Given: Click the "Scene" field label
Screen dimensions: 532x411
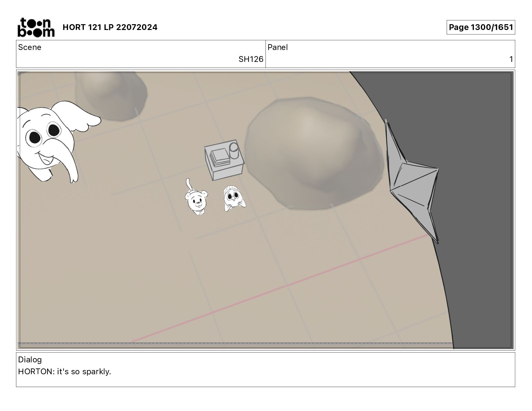Looking at the screenshot, I should (30, 47).
